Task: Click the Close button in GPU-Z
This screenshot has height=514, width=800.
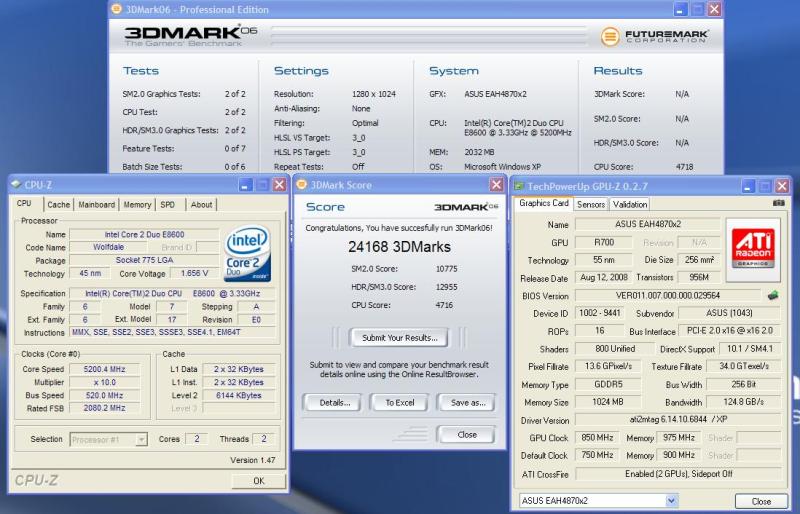Action: point(761,501)
